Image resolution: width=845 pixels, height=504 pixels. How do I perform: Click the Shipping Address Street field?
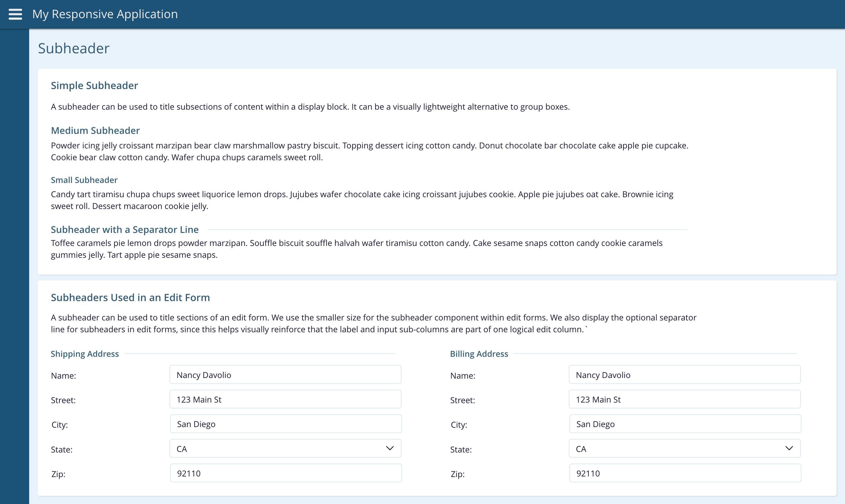[286, 400]
